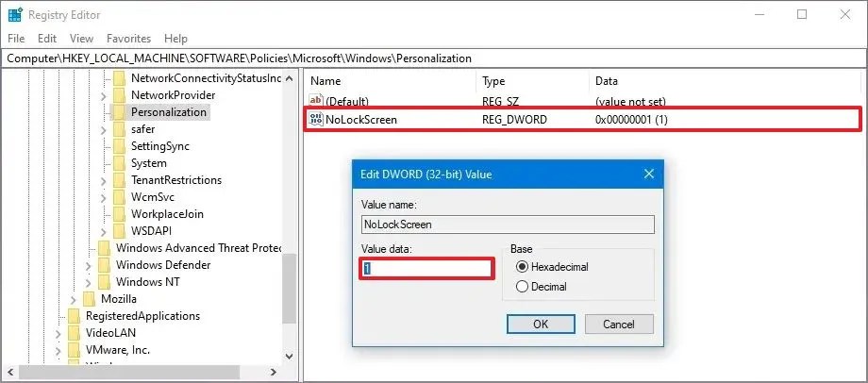This screenshot has width=868, height=383.
Task: Close the Edit DWORD dialog with X
Action: 649,175
